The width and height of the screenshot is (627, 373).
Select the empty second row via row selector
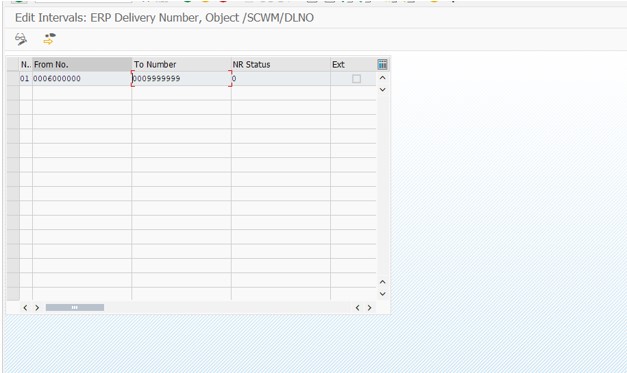pos(13,93)
